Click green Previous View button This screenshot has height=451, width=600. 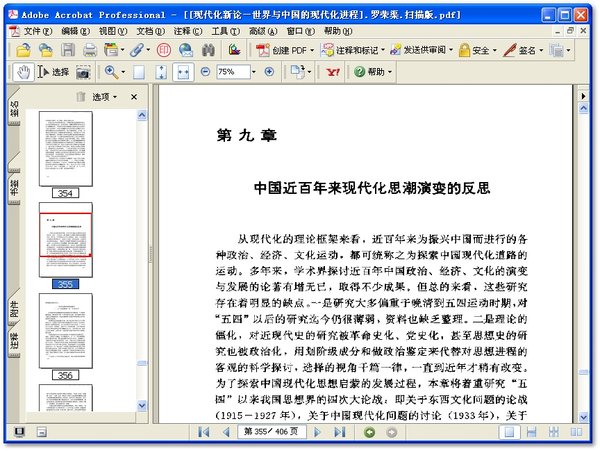point(370,432)
